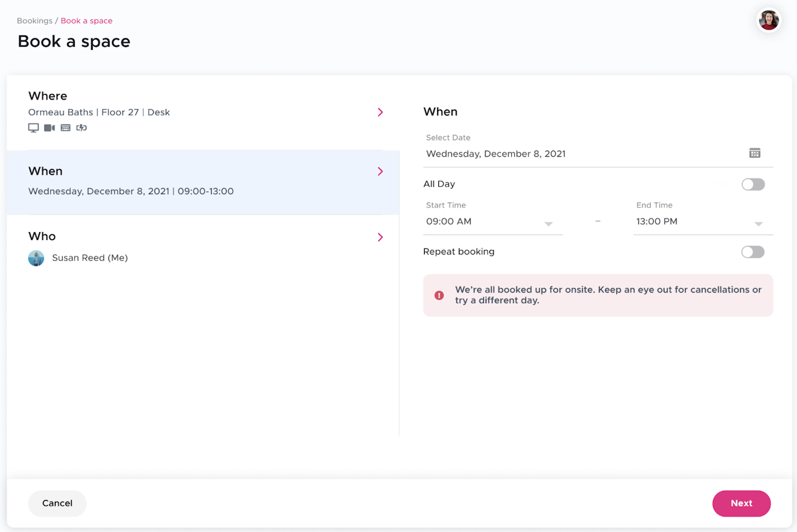This screenshot has height=532, width=797.
Task: Open the End Time dropdown
Action: pyautogui.click(x=702, y=222)
